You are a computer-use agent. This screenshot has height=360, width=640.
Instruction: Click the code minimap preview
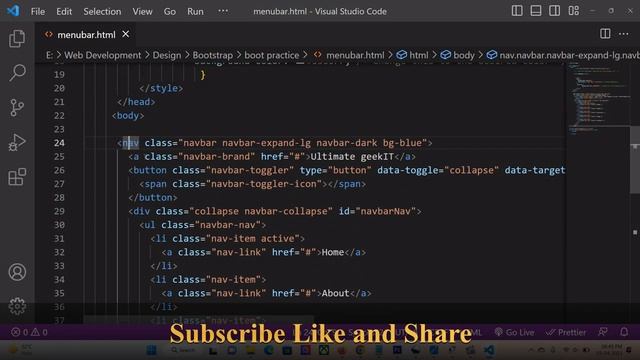coord(598,98)
